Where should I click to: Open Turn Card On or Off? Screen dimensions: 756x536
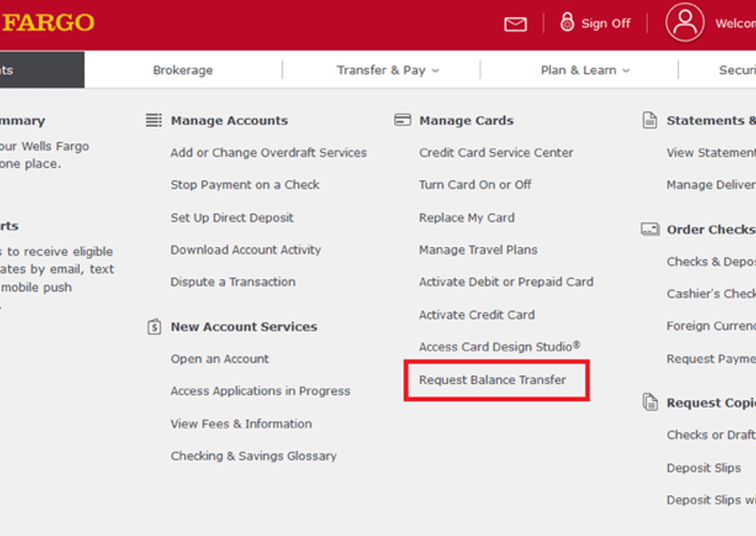(x=475, y=185)
